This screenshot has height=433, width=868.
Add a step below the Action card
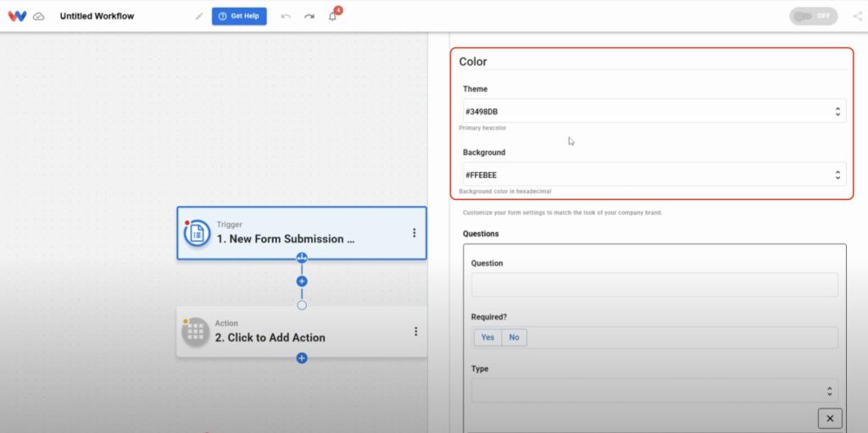(x=302, y=358)
